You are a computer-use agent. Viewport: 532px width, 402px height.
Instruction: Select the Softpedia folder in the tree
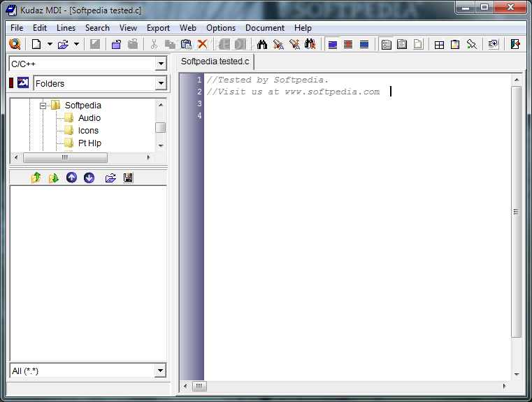(x=83, y=106)
